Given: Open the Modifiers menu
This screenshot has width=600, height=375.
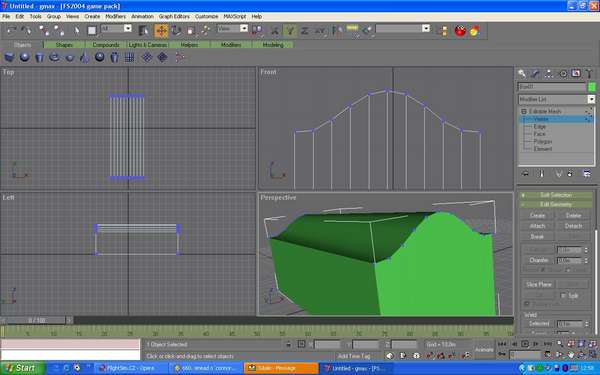Looking at the screenshot, I should (116, 16).
